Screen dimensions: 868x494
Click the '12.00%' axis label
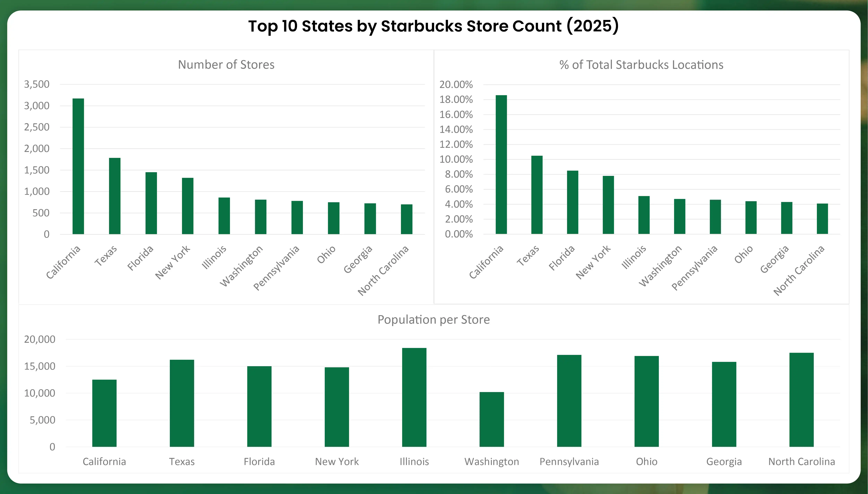point(456,144)
